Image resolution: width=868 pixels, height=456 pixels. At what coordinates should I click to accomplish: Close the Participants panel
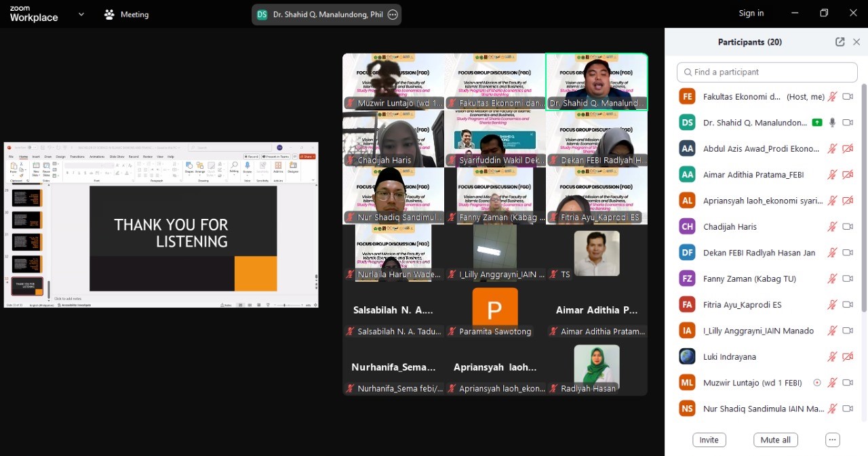(856, 42)
